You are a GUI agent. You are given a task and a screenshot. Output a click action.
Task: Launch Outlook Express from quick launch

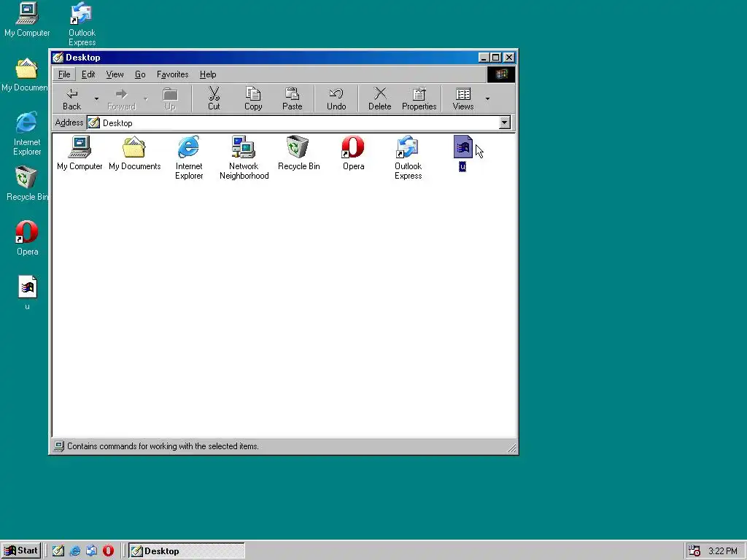point(91,551)
